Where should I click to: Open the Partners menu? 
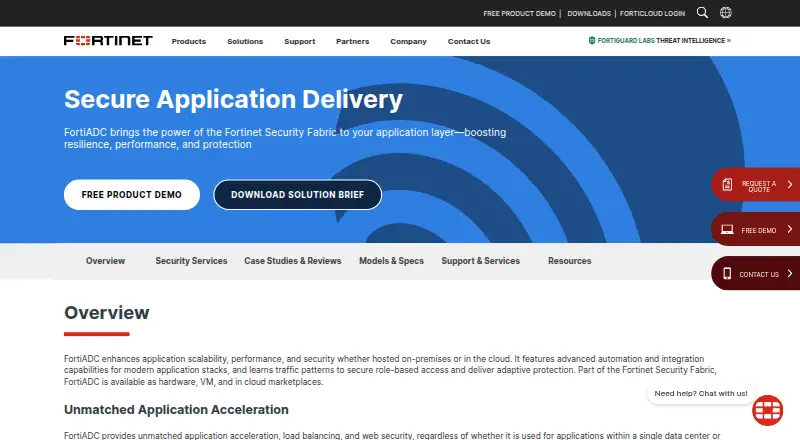point(353,41)
